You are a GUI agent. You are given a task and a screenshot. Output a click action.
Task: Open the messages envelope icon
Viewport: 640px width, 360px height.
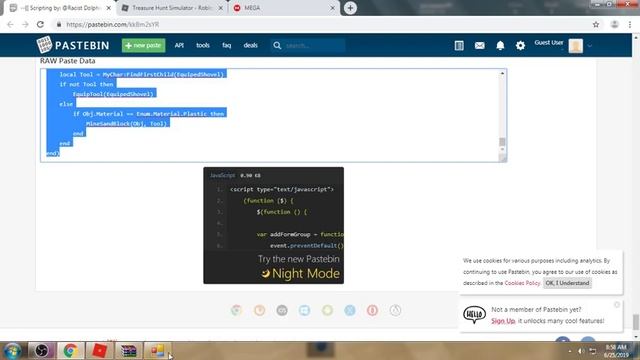[x=480, y=45]
